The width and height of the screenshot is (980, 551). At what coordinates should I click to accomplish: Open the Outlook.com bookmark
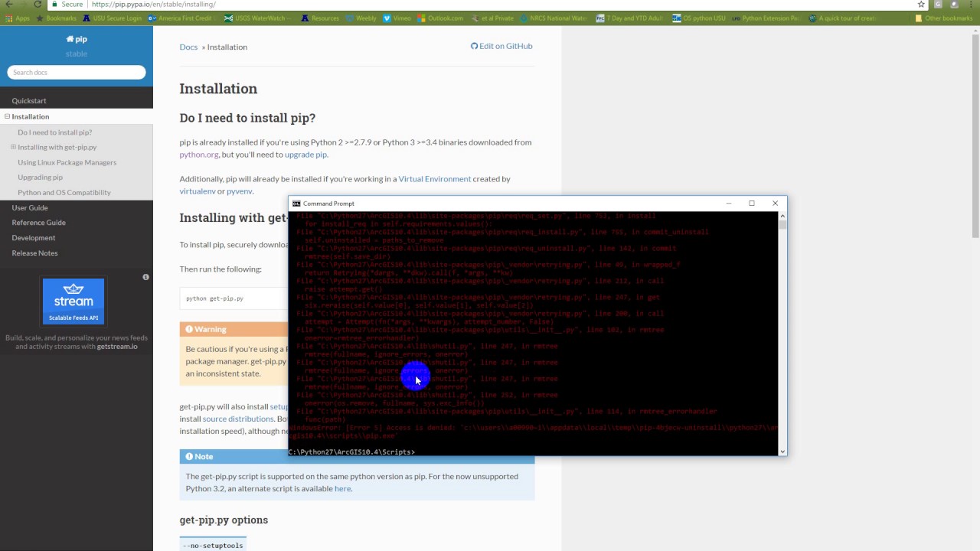pyautogui.click(x=440, y=18)
